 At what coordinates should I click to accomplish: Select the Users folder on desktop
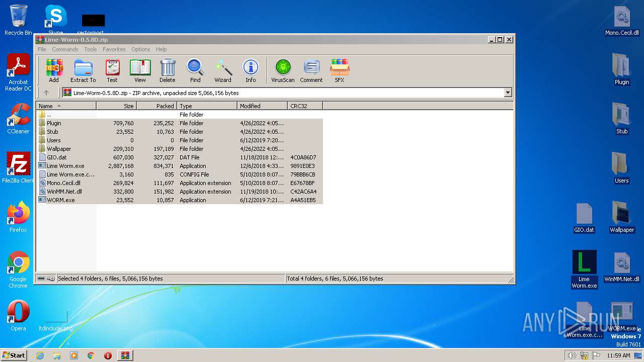click(622, 168)
